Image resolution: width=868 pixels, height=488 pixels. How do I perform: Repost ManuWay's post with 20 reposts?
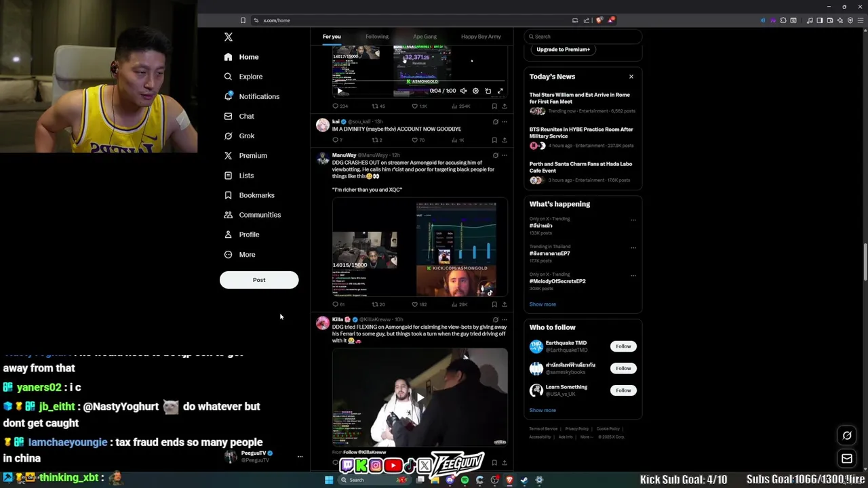pos(378,304)
